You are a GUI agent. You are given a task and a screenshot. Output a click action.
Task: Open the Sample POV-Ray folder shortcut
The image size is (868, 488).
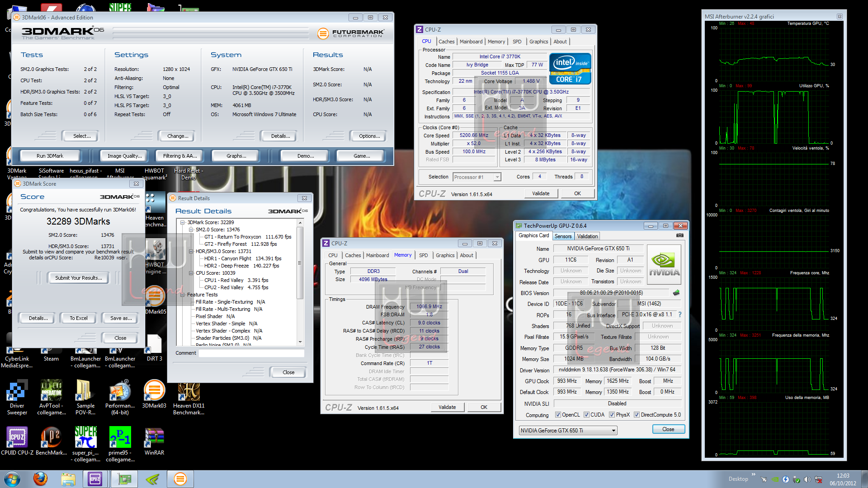85,397
